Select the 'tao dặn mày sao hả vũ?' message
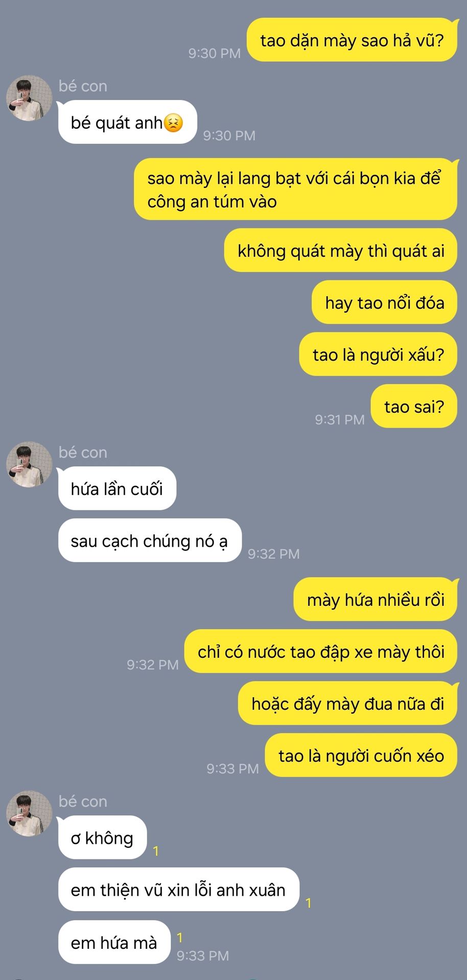This screenshot has width=467, height=980. tap(352, 40)
